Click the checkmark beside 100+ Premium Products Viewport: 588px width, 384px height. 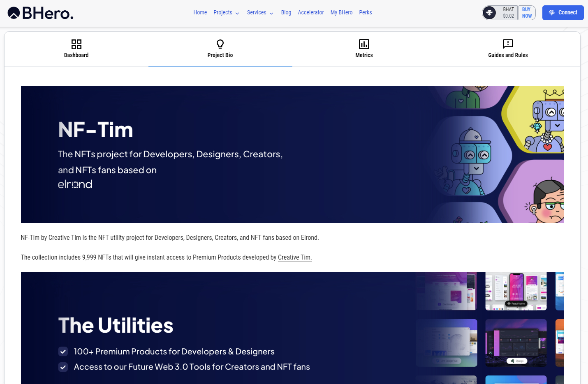pos(63,352)
